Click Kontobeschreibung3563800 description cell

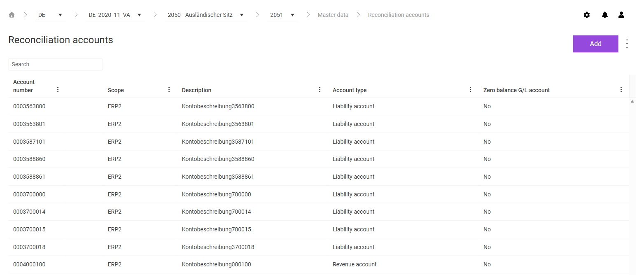218,106
